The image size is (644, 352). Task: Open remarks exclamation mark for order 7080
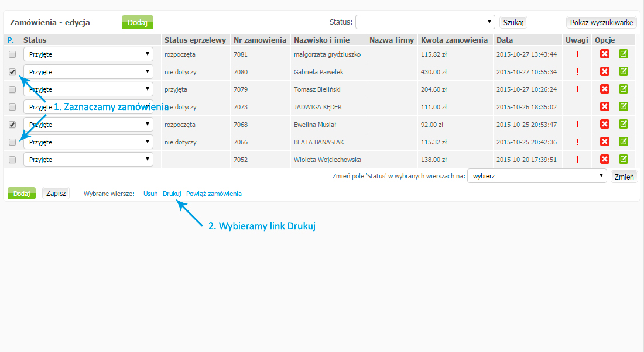point(577,72)
